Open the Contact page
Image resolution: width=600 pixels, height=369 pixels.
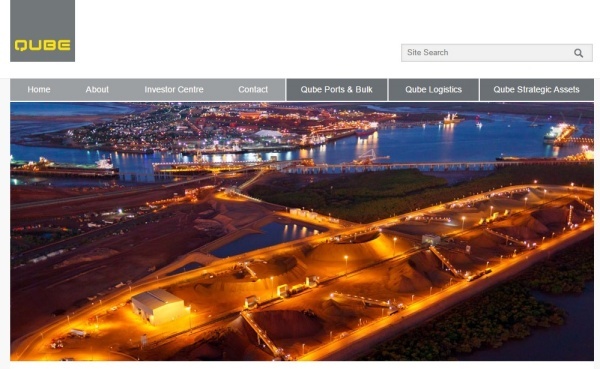point(253,90)
